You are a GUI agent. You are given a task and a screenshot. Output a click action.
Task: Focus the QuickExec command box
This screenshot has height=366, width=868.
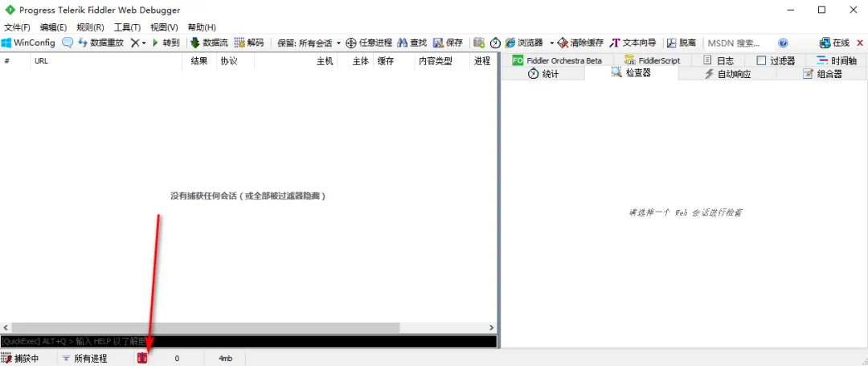[x=248, y=341]
